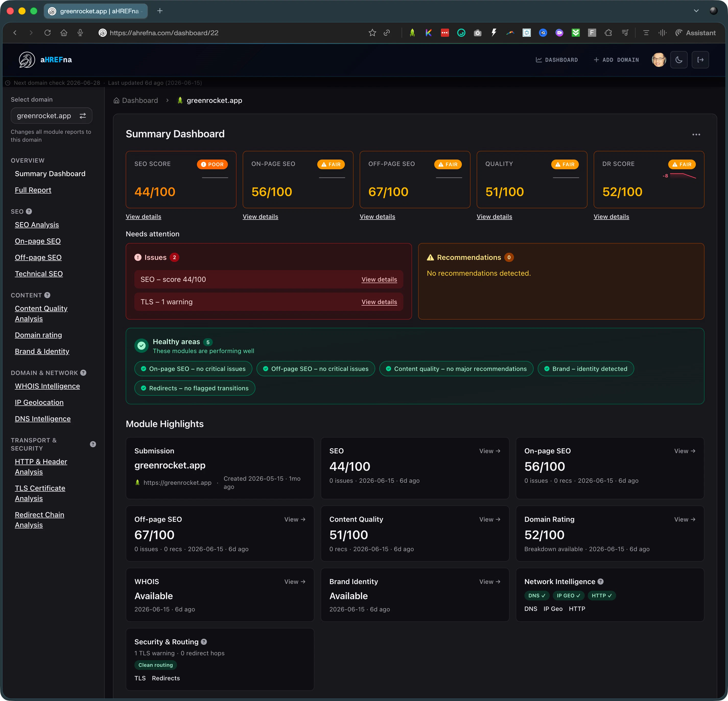Open user profile avatar

tap(659, 60)
